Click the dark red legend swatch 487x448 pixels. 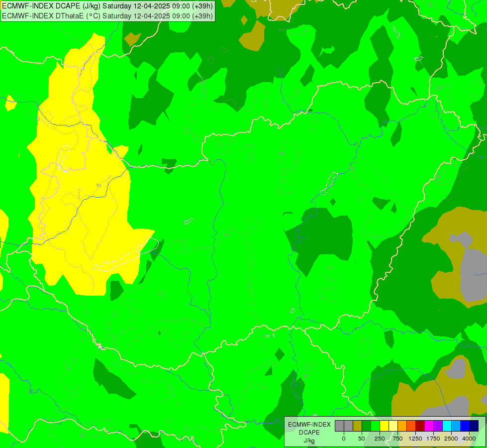[x=420, y=426]
